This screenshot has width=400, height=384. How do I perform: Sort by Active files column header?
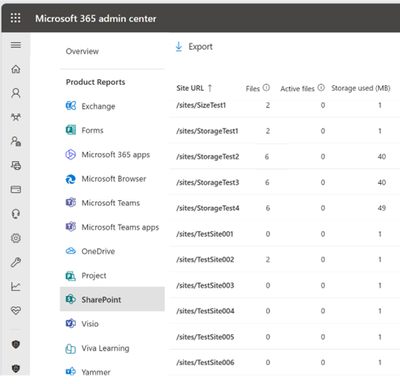297,89
